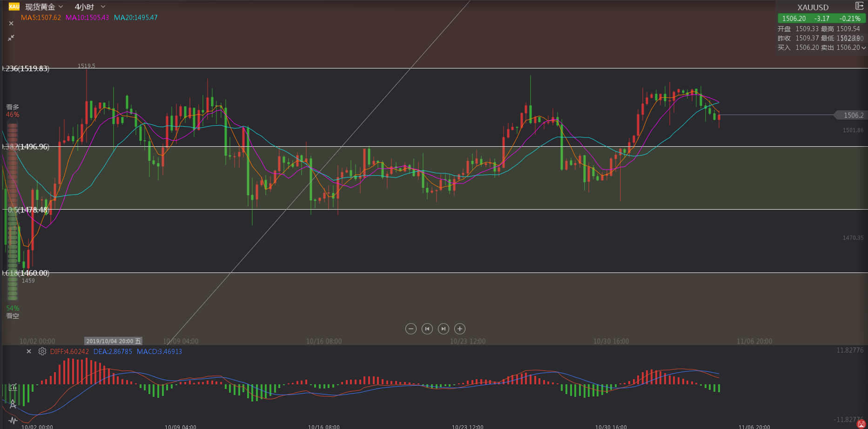Screen dimensions: 868x429
Task: Select the compass drawing tools icon
Action: [x=13, y=404]
